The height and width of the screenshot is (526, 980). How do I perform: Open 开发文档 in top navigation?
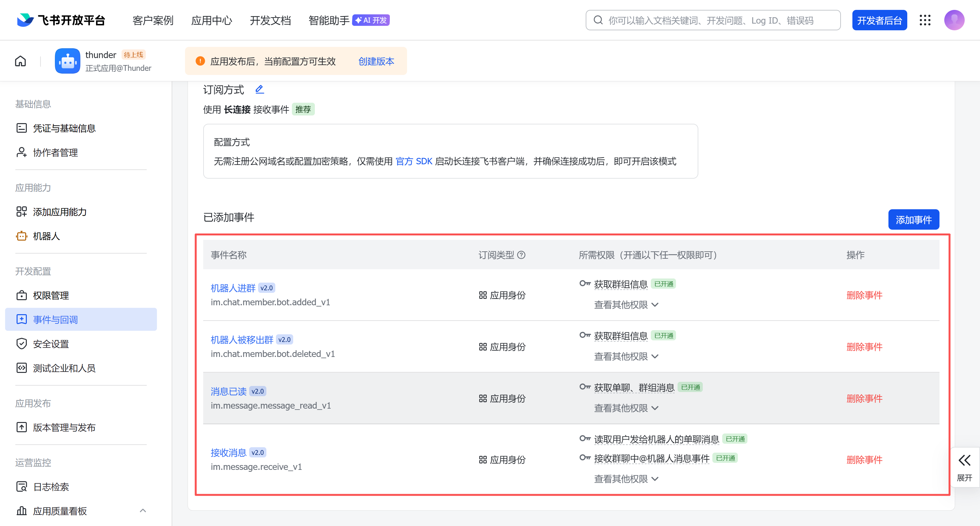tap(270, 20)
